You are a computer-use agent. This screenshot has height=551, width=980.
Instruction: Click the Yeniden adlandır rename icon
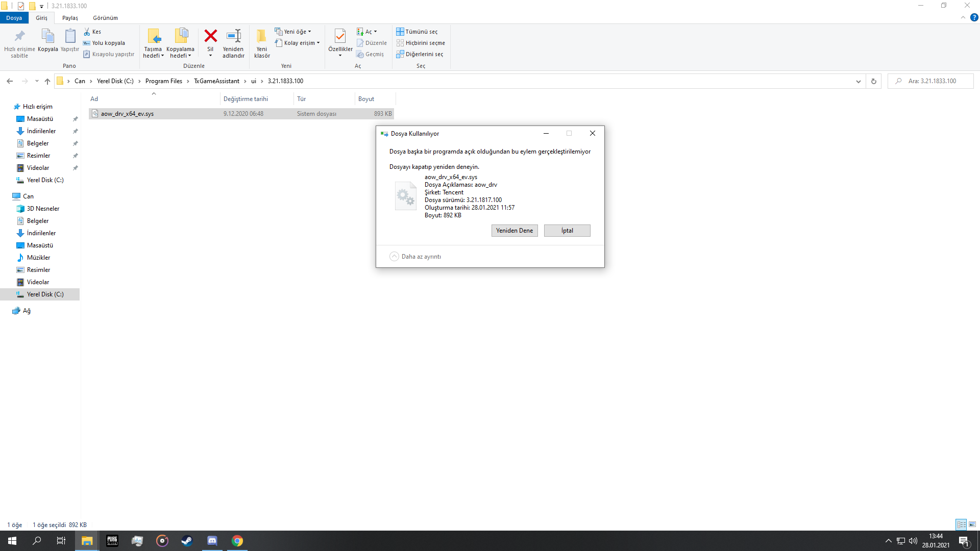(x=233, y=36)
